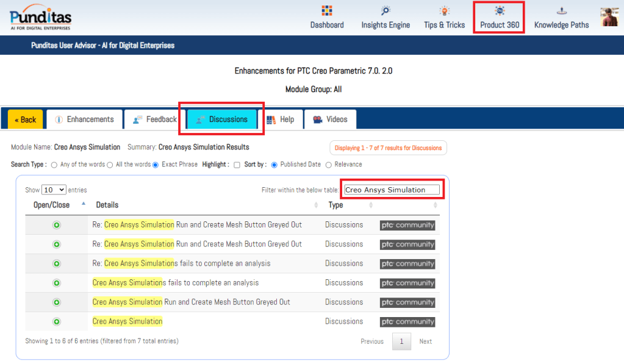The height and width of the screenshot is (364, 624).
Task: Go to Next page of results
Action: (425, 341)
